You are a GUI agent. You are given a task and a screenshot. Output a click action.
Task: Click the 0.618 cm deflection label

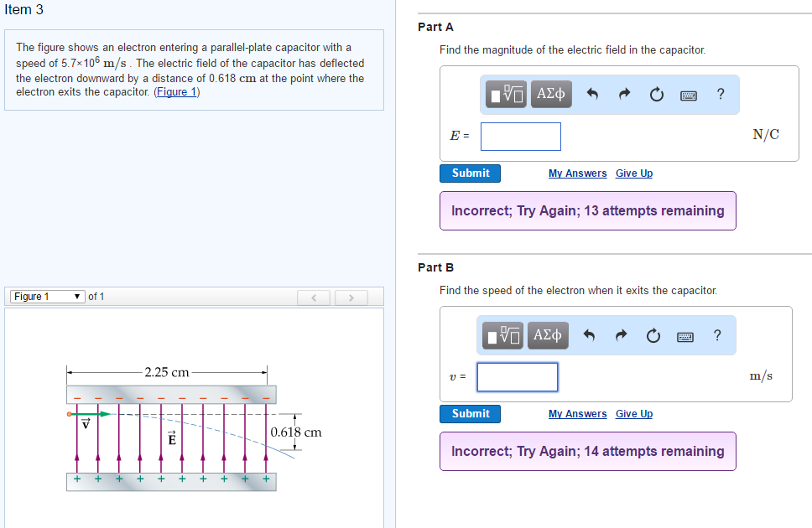point(296,432)
